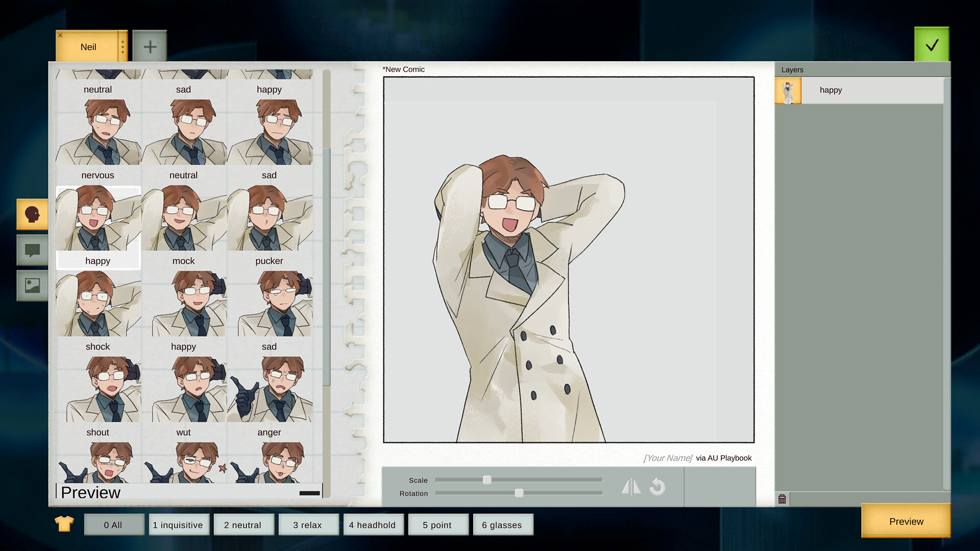Open the background image panel
Screen dimensions: 980x551
(32, 286)
